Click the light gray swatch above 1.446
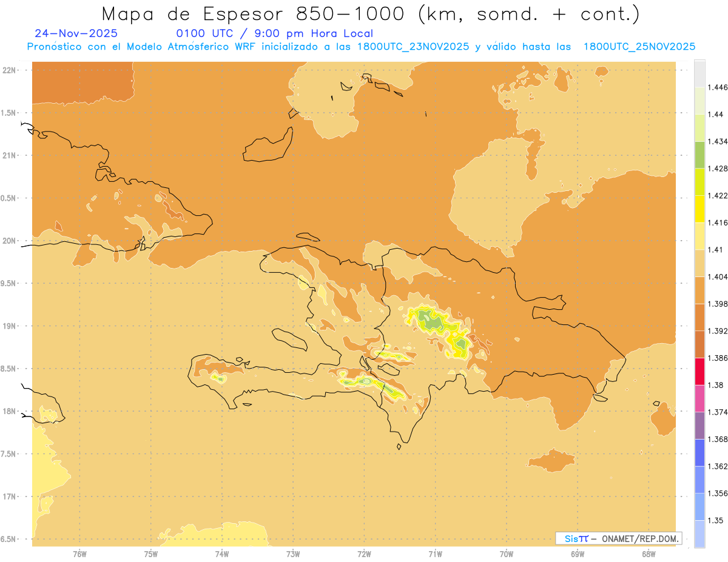 [699, 74]
